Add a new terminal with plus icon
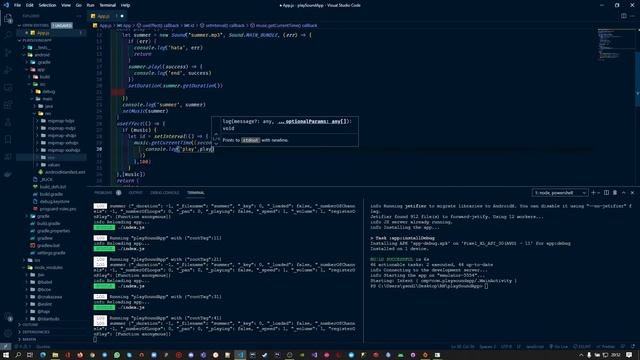Viewport: 640px width, 360px height. (x=594, y=193)
